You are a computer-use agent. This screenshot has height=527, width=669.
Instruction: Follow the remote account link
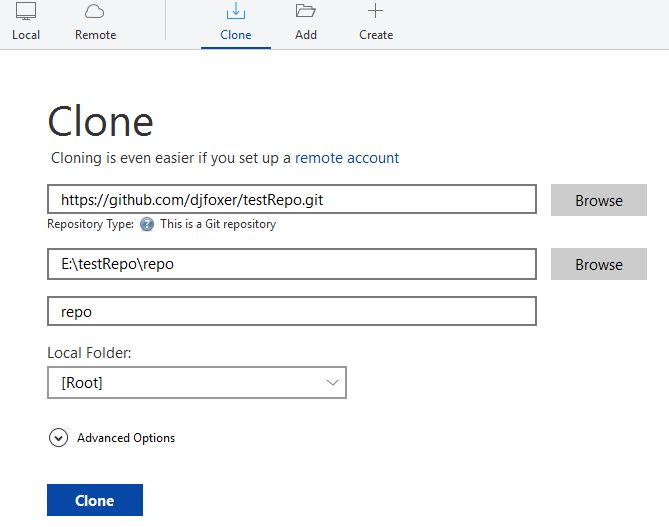point(347,158)
